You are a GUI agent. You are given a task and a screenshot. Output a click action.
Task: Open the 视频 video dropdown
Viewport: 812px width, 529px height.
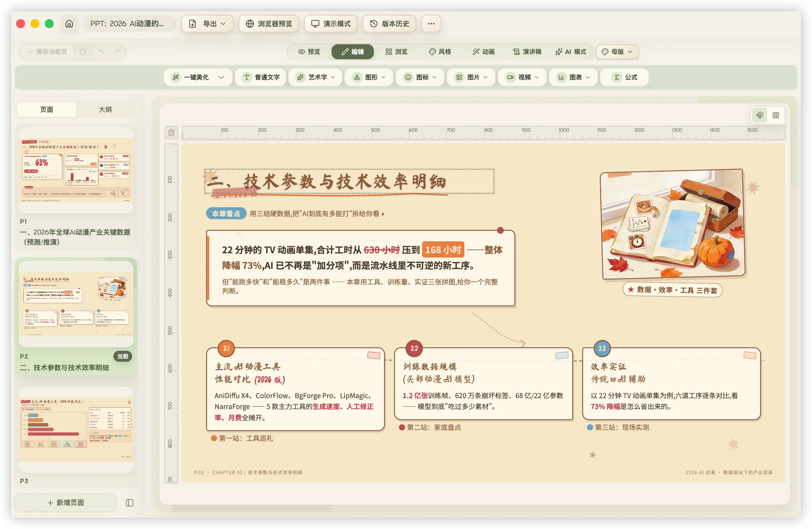[x=522, y=78]
